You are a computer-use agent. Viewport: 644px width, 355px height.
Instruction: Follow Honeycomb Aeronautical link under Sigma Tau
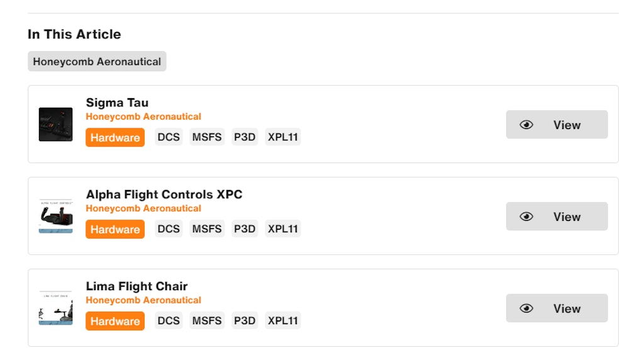[x=143, y=116]
